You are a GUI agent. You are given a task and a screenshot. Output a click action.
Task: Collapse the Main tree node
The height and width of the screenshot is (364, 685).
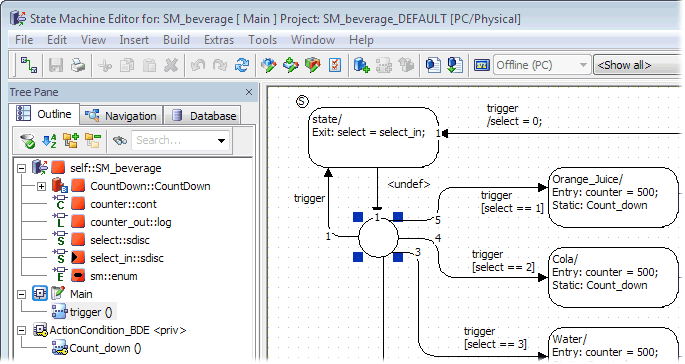point(21,295)
